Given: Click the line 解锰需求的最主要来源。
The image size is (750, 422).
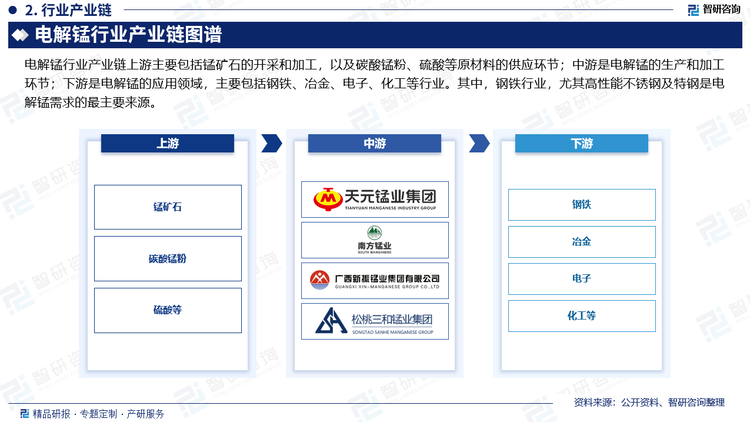Looking at the screenshot, I should (90, 102).
